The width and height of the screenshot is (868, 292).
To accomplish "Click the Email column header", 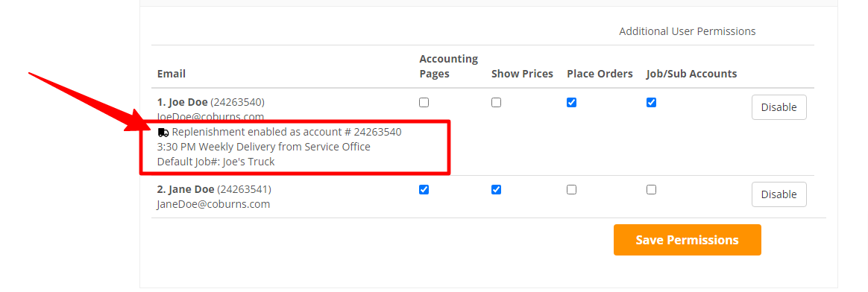I will pos(172,74).
